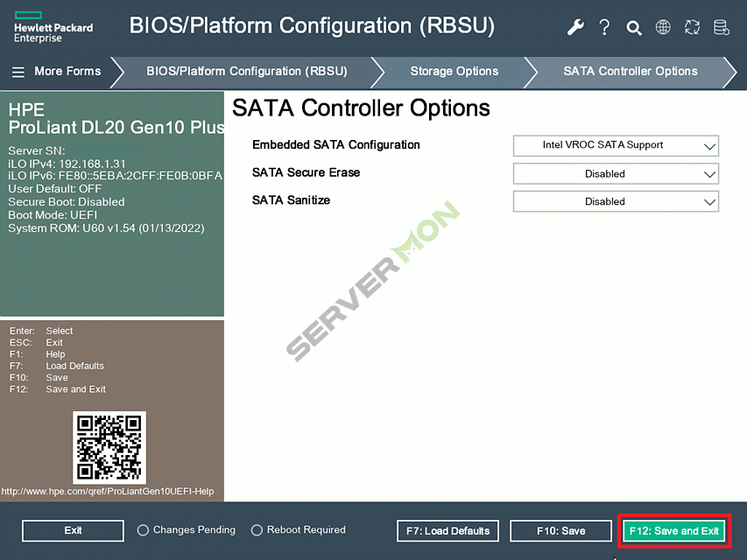Select the SATA Sanitize label
Viewport: 747px width, 560px height.
click(x=291, y=200)
